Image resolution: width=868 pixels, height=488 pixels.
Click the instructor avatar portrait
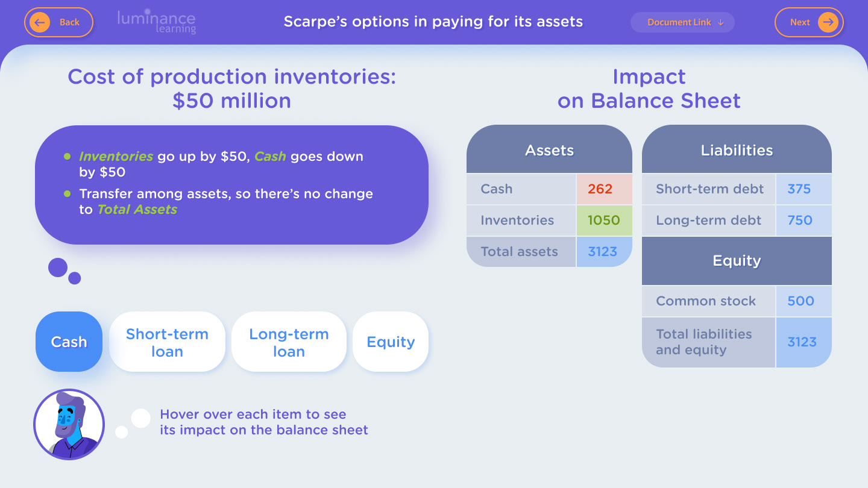coord(69,424)
